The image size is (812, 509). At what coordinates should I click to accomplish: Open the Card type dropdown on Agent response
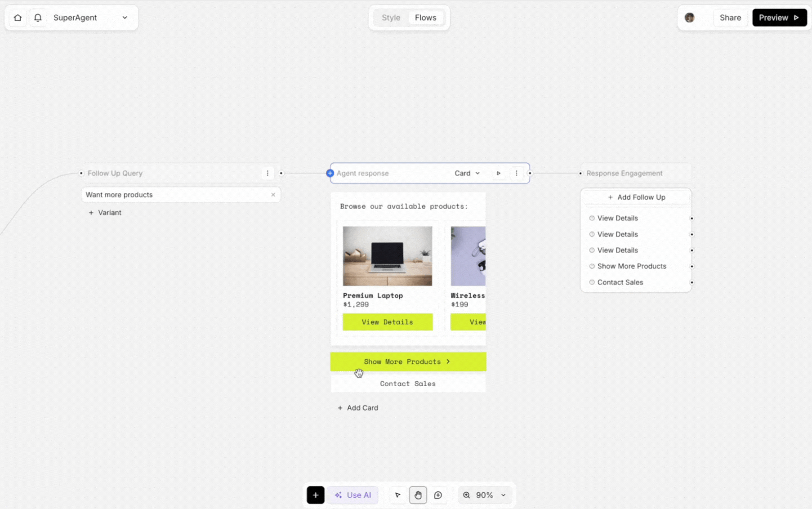pos(467,173)
